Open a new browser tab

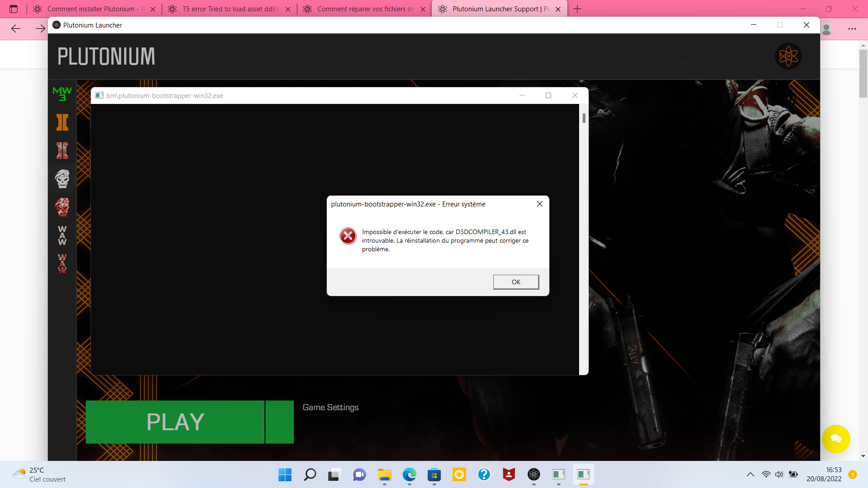[577, 9]
